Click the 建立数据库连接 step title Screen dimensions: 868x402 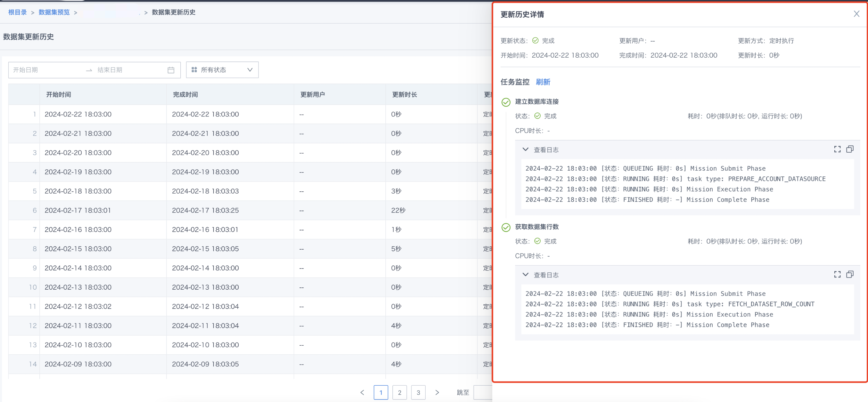click(537, 102)
